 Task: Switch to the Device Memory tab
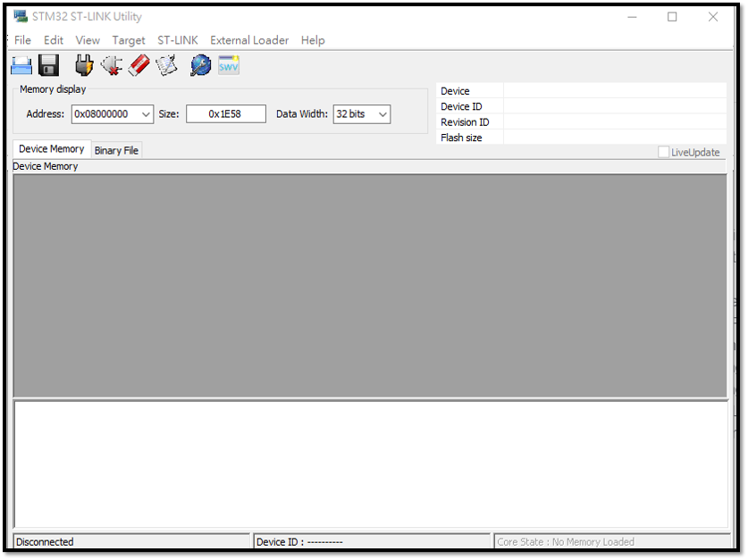(x=52, y=149)
